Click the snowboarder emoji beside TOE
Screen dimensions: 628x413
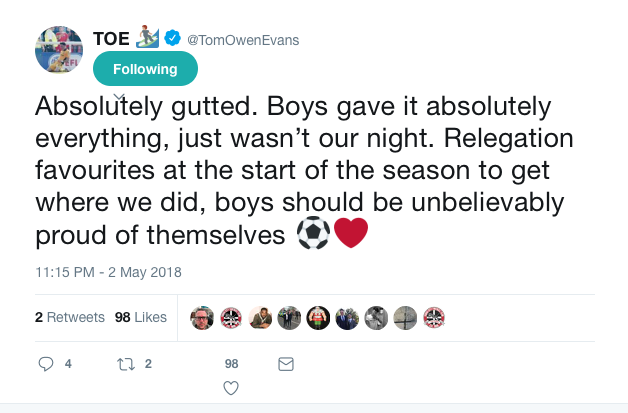(148, 38)
